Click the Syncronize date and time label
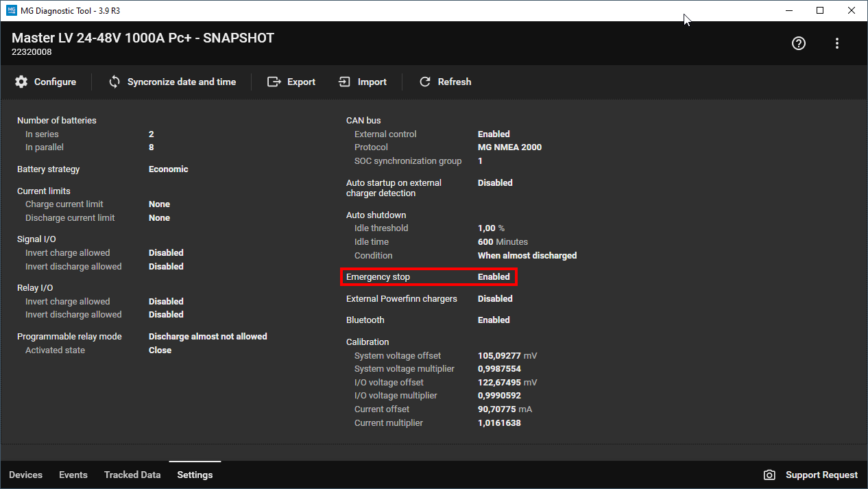868x489 pixels. [182, 82]
